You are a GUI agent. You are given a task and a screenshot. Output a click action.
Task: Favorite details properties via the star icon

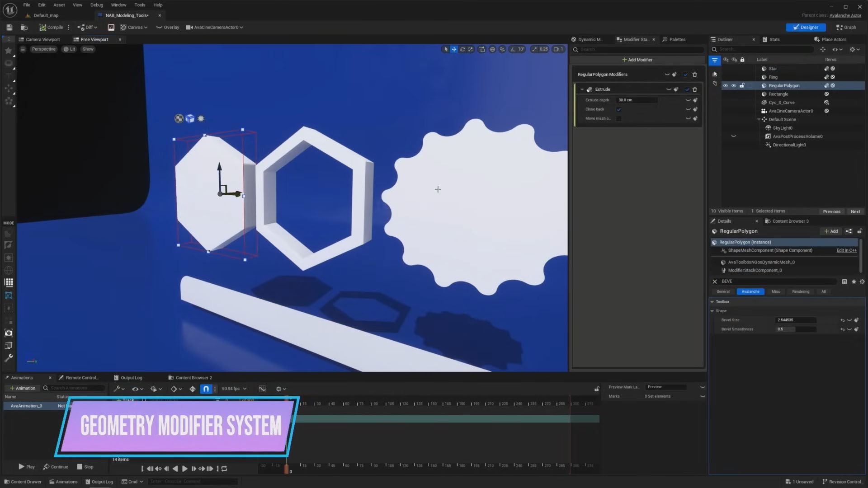pos(854,282)
